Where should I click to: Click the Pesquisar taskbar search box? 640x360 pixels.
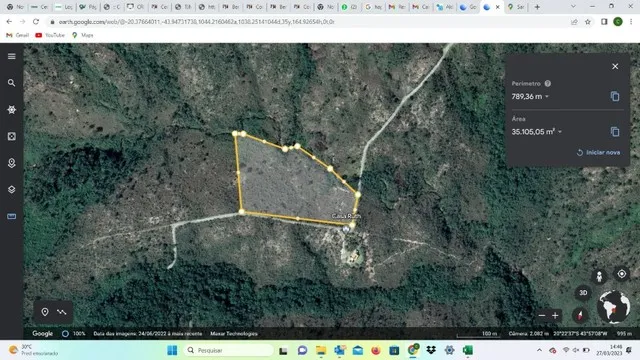228,350
